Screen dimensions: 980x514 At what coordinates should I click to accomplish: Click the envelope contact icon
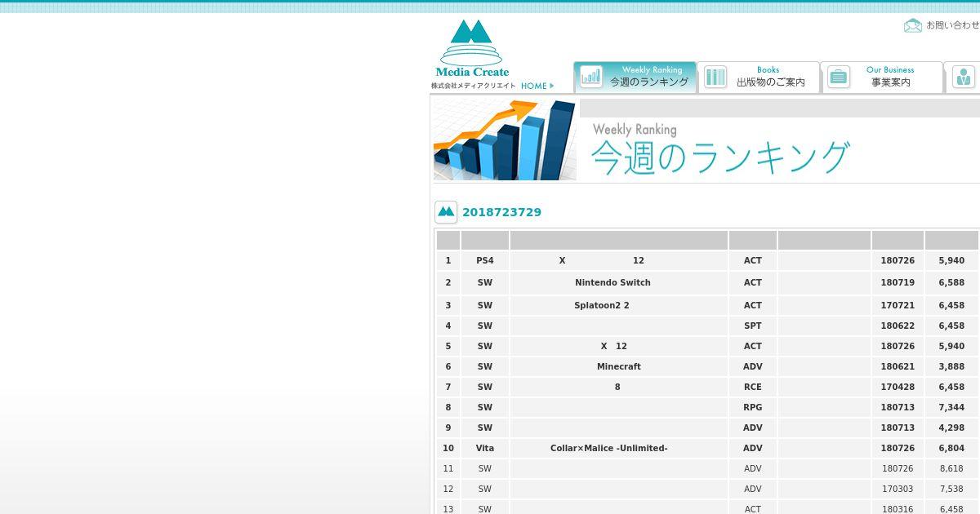coord(912,25)
